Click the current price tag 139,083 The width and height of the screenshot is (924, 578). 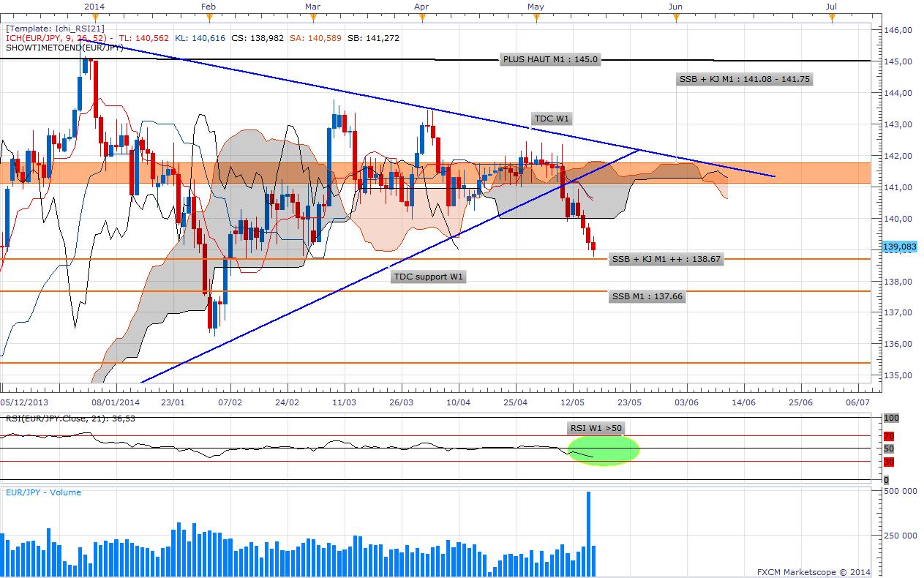(x=899, y=247)
